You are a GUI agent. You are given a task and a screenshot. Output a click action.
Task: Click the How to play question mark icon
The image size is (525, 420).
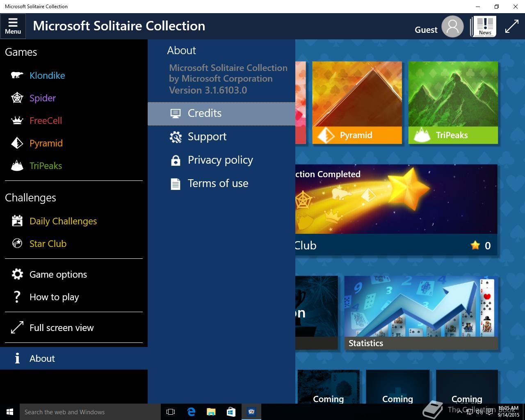(17, 297)
